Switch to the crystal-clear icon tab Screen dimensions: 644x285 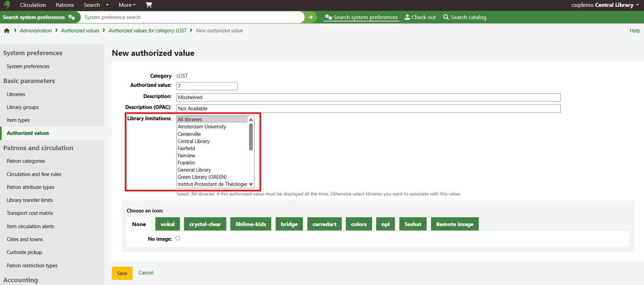point(205,224)
